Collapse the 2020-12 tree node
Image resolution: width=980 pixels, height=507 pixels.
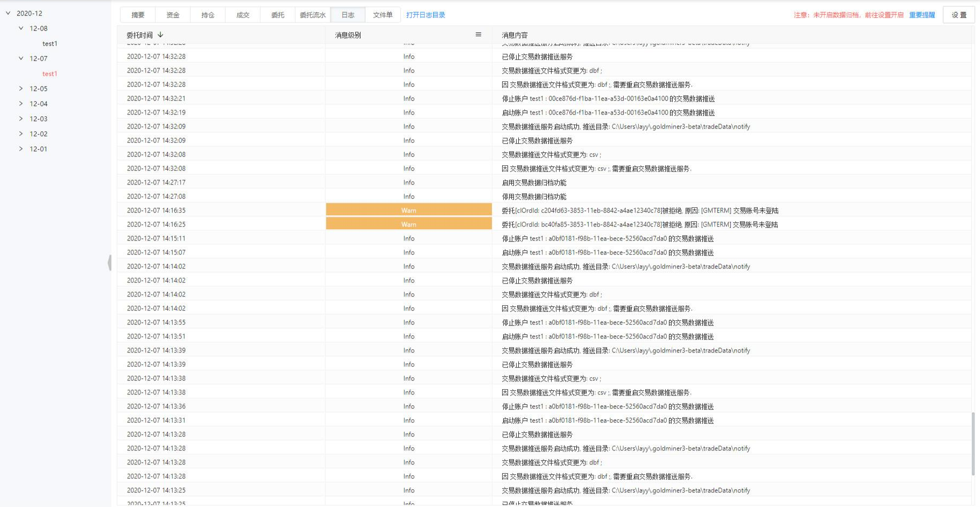coord(8,13)
